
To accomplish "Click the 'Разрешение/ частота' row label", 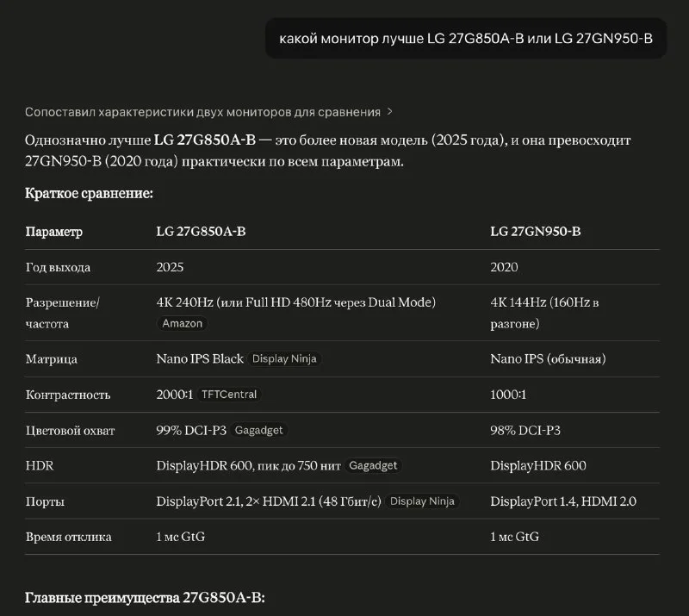I will (62, 313).
